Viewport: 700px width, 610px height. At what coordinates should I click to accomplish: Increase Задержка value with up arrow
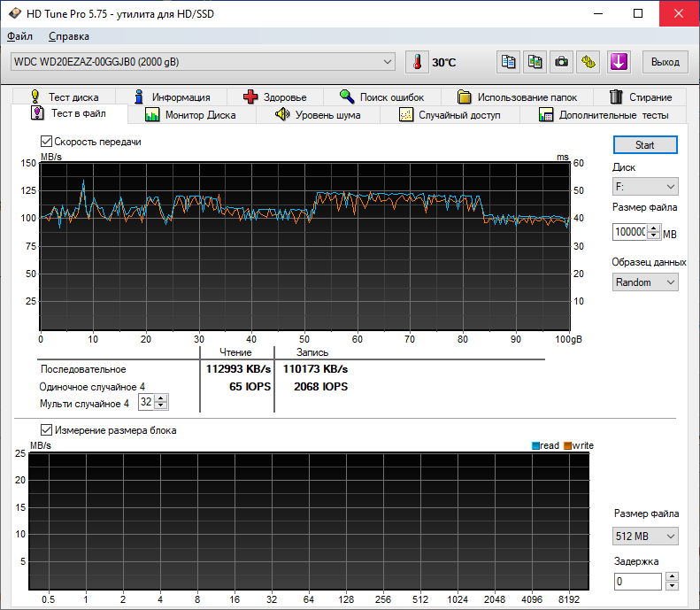click(x=672, y=576)
